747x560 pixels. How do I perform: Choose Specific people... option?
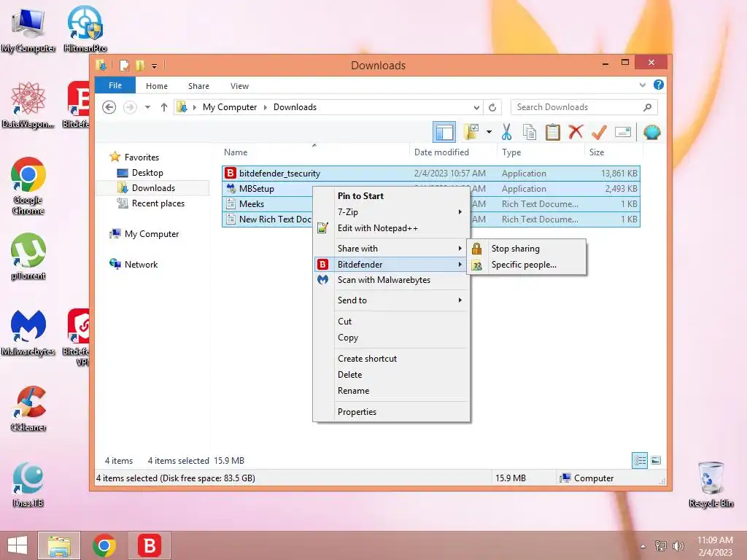(528, 265)
